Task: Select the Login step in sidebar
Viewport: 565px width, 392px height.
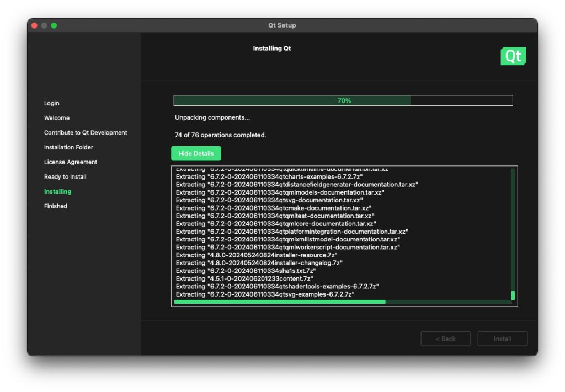Action: (52, 103)
